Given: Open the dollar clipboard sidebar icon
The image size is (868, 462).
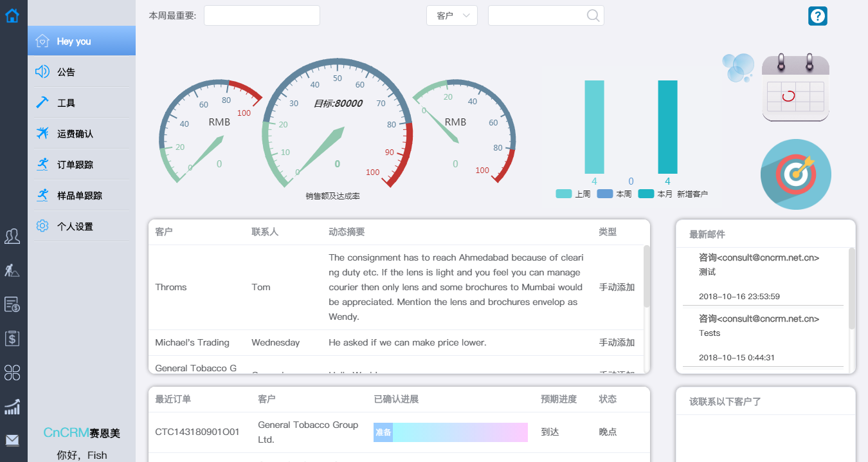Looking at the screenshot, I should pos(12,338).
